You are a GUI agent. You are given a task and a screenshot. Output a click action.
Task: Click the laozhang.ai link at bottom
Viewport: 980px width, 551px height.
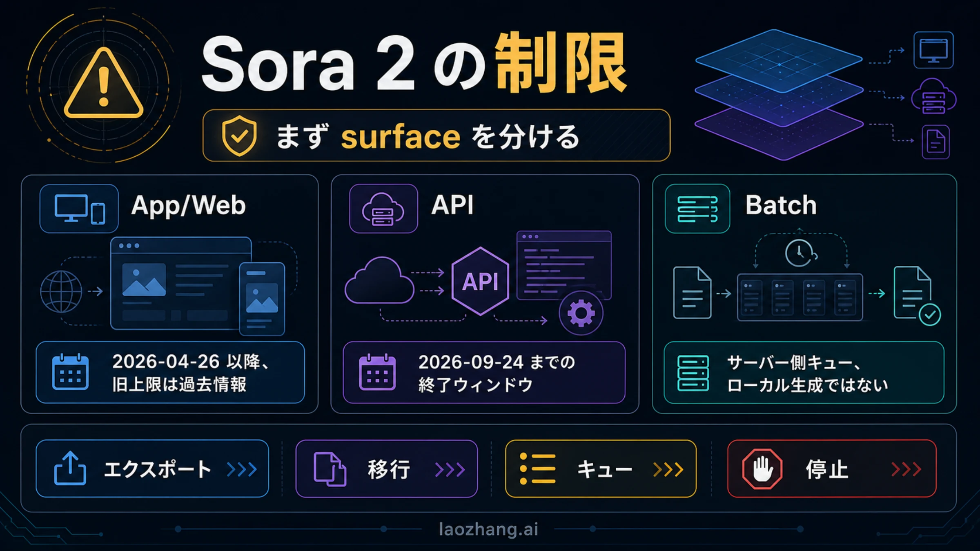pyautogui.click(x=488, y=529)
